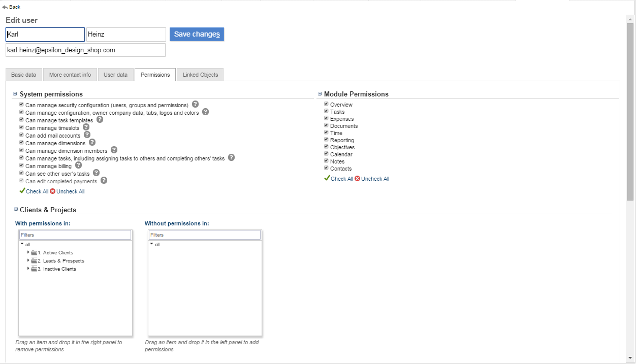Uncheck the Expenses module permission
The width and height of the screenshot is (636, 364).
(x=326, y=118)
